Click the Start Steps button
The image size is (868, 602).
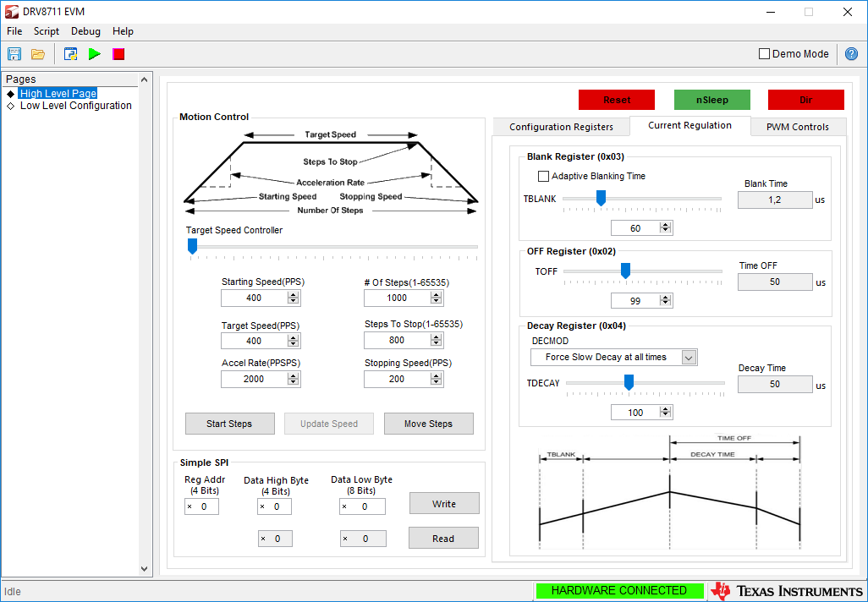click(230, 424)
